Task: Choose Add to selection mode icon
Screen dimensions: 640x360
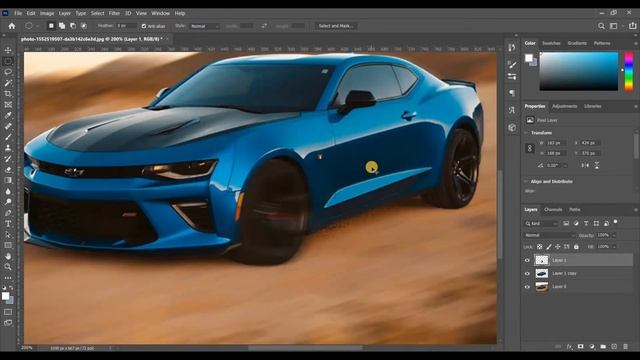Action: (x=62, y=26)
